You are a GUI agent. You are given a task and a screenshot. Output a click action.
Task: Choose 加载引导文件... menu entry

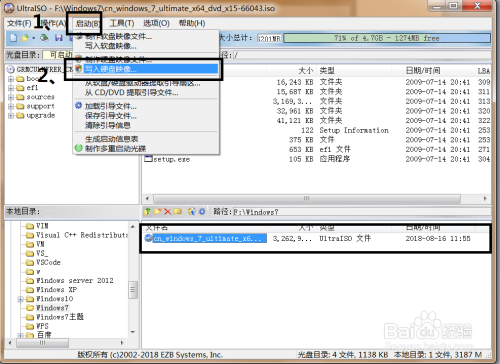(x=146, y=106)
